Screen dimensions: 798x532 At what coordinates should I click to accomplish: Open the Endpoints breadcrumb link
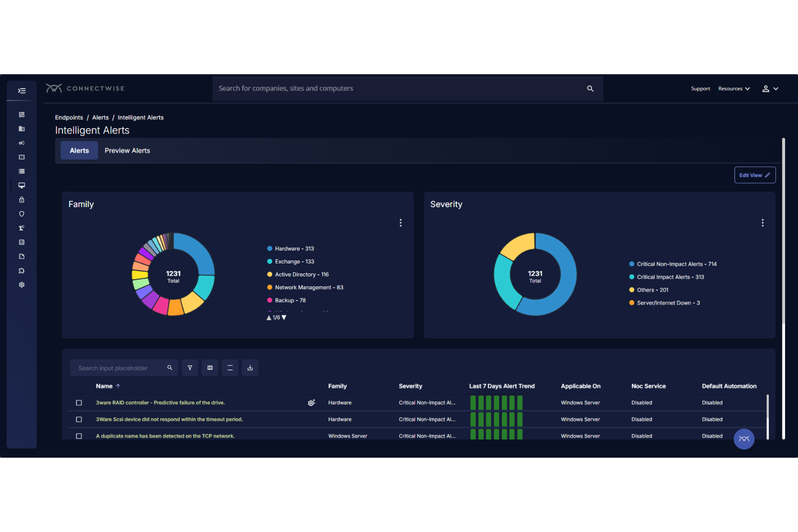[x=68, y=117]
